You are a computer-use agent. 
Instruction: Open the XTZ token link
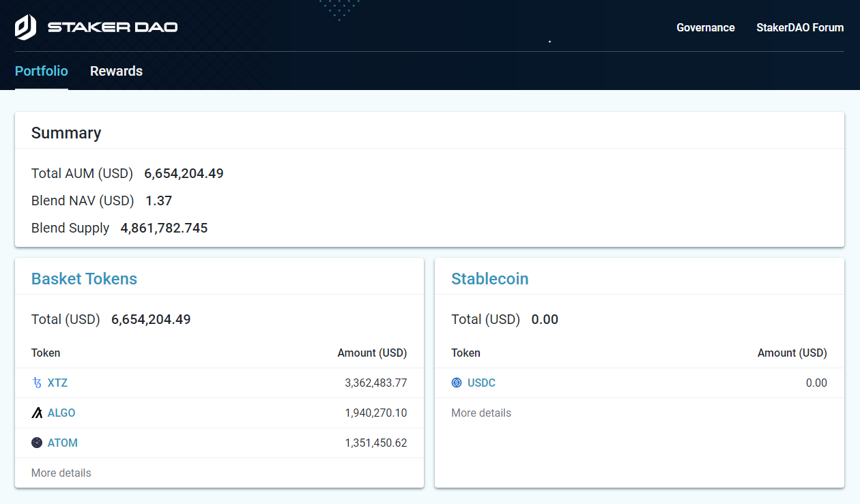[x=57, y=383]
